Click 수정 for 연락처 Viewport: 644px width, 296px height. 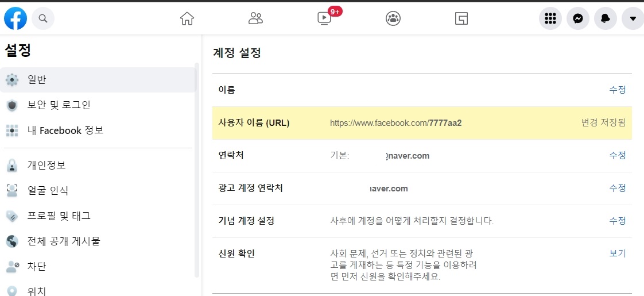click(617, 155)
